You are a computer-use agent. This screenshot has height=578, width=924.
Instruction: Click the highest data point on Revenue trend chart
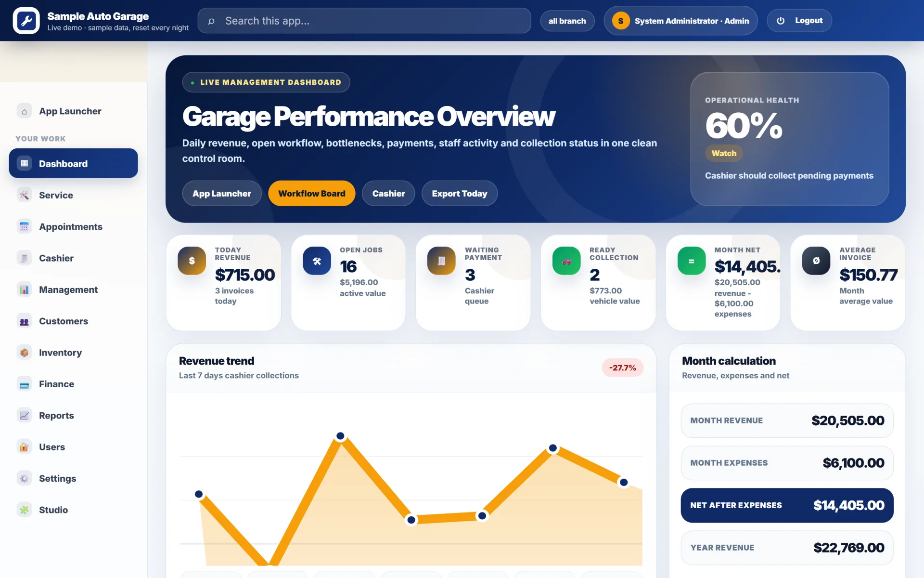pos(340,436)
